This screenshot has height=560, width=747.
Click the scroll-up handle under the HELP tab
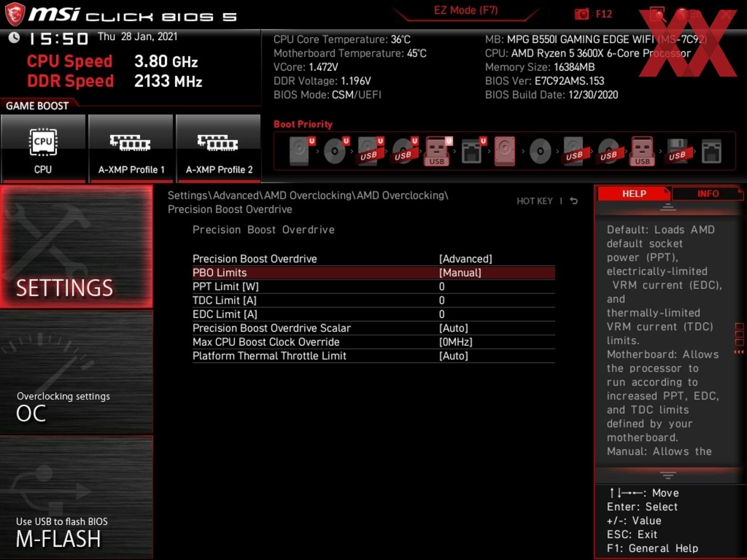(x=668, y=207)
